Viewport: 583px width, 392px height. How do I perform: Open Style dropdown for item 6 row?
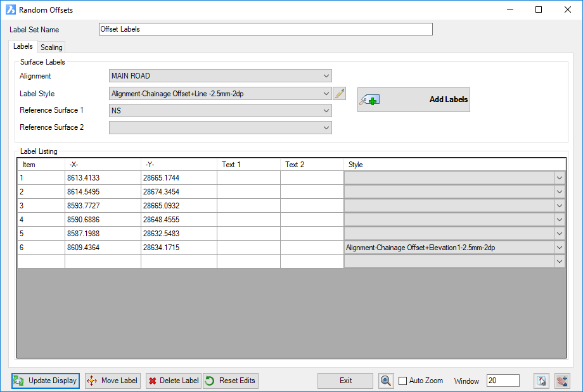[x=559, y=248]
